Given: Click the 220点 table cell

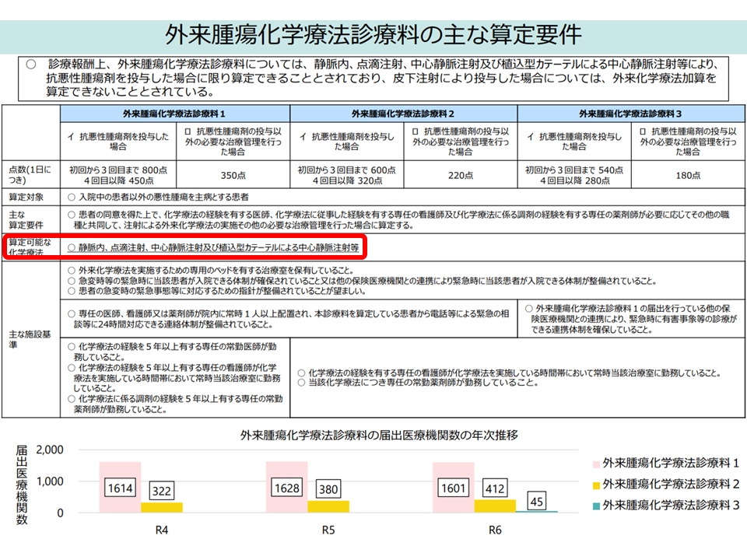Looking at the screenshot, I should [461, 176].
